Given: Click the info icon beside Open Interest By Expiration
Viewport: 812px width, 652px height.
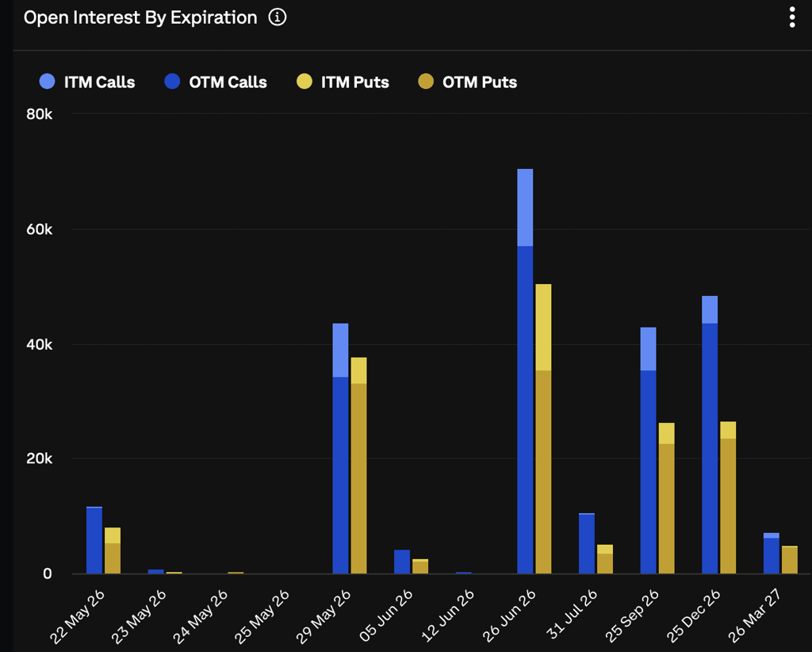Looking at the screenshot, I should click(277, 17).
